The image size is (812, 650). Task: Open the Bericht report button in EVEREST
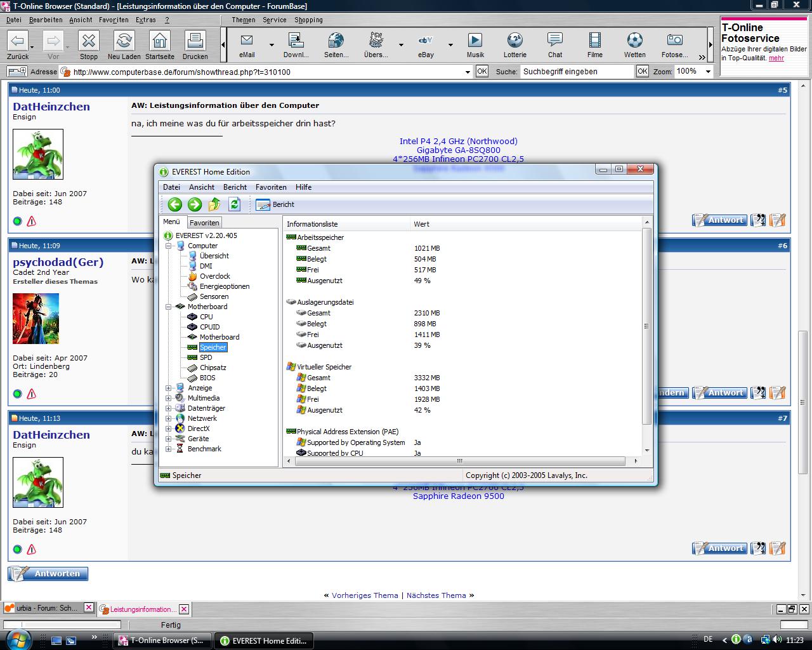coord(275,204)
